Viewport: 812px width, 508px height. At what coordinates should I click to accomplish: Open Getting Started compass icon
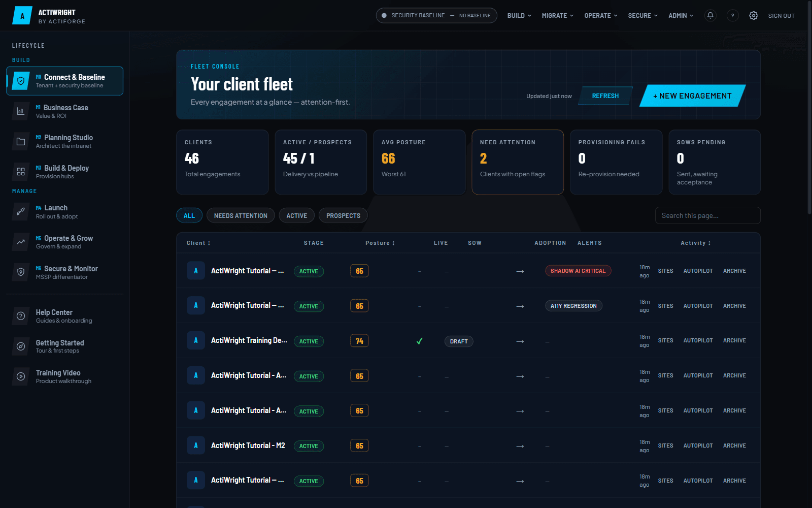tap(21, 346)
